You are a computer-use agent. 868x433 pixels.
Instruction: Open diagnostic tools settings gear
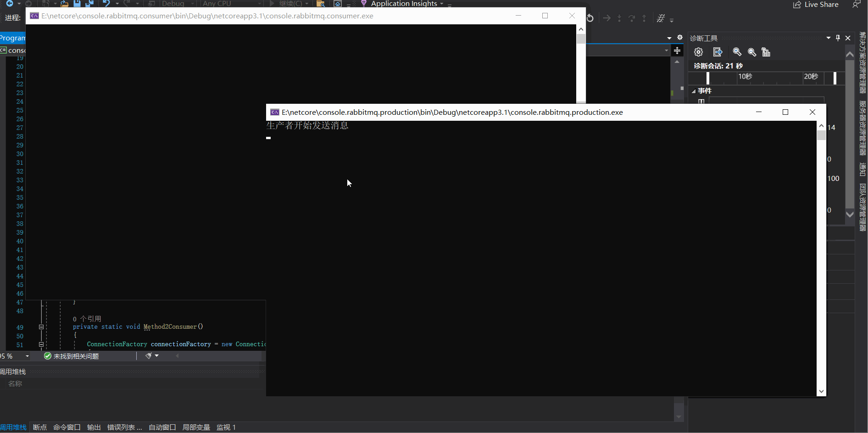[x=698, y=52]
